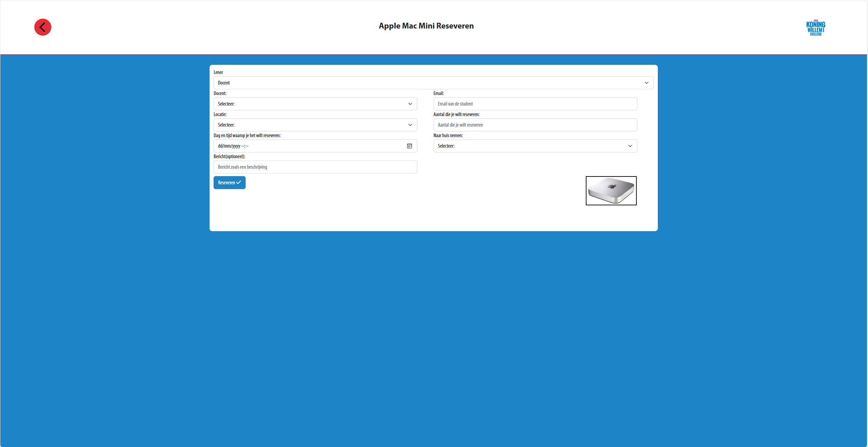The width and height of the screenshot is (868, 447).
Task: Open the Docent Selecteer dropdown
Action: click(x=315, y=104)
